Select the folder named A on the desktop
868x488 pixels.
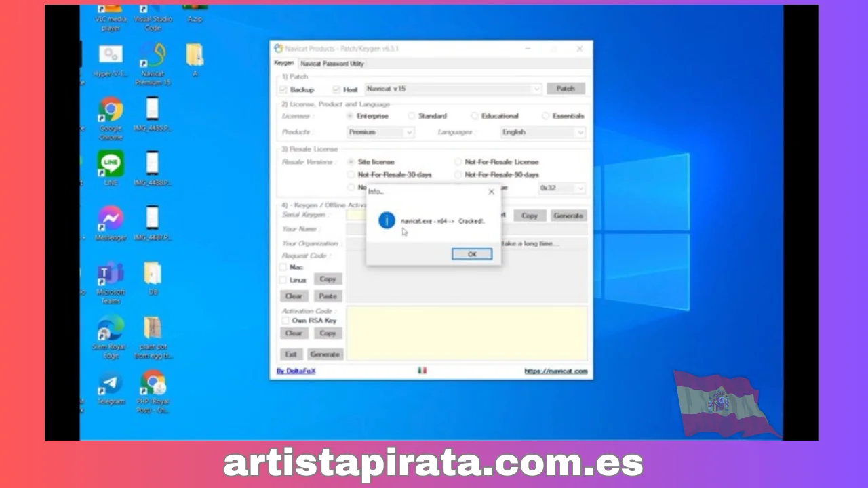[195, 60]
